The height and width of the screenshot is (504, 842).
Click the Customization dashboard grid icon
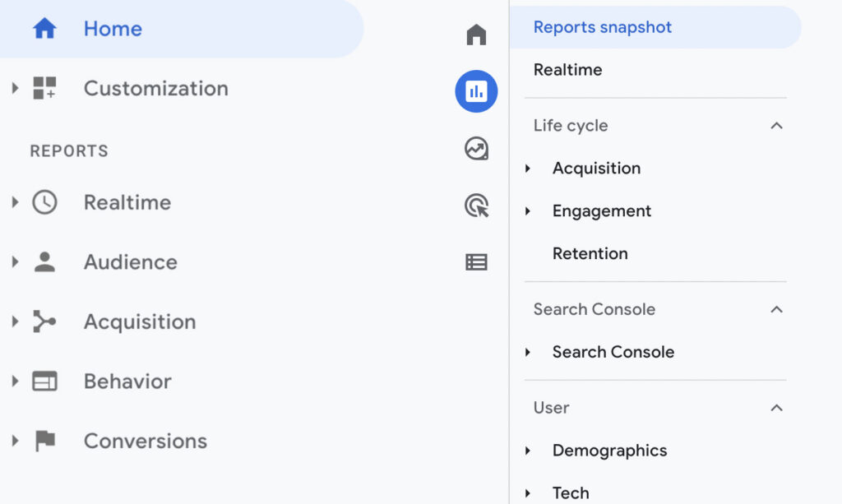pos(44,88)
